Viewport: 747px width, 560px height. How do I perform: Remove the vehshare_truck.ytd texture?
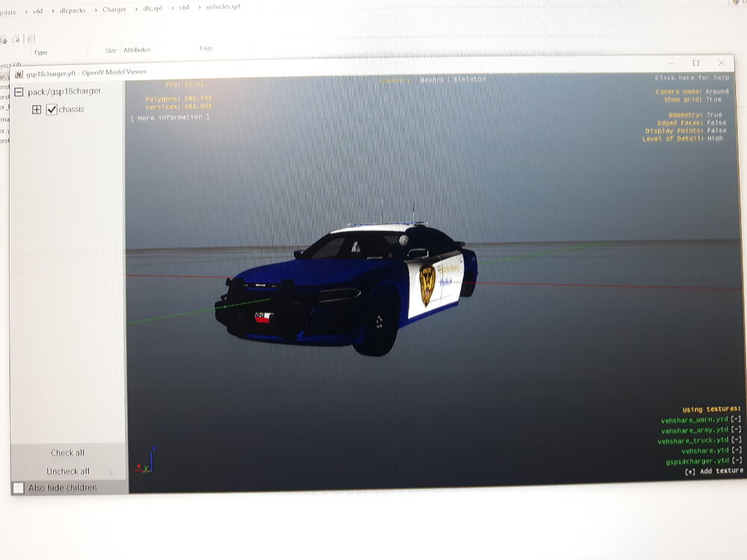click(737, 441)
